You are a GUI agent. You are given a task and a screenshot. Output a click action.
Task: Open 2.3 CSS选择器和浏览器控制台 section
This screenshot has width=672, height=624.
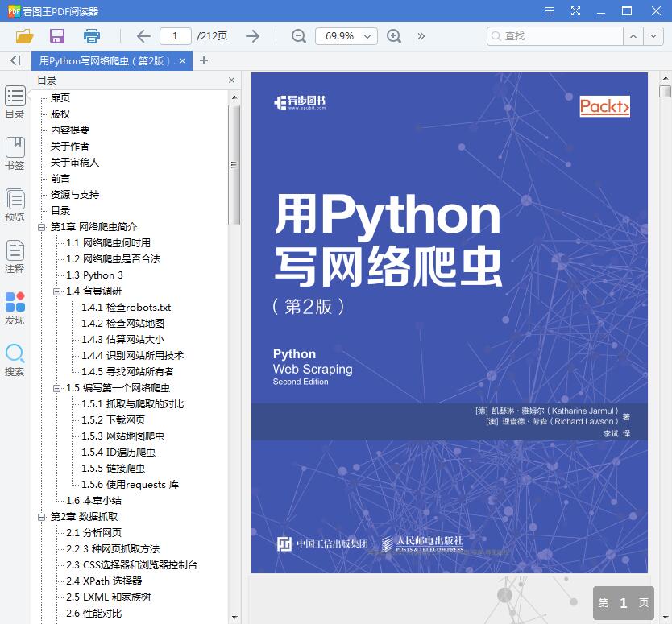131,565
